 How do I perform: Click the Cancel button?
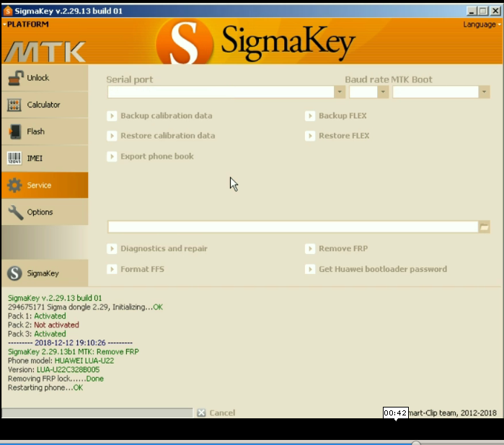(x=216, y=413)
